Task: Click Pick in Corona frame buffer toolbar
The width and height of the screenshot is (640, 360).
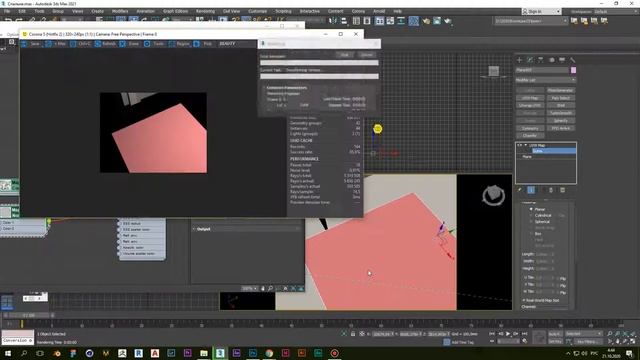Action: coord(203,44)
